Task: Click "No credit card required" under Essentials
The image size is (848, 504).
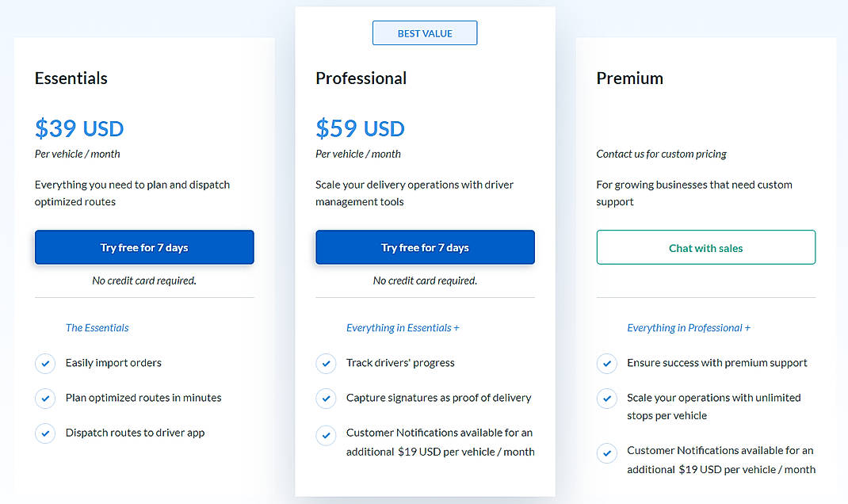Action: point(143,281)
